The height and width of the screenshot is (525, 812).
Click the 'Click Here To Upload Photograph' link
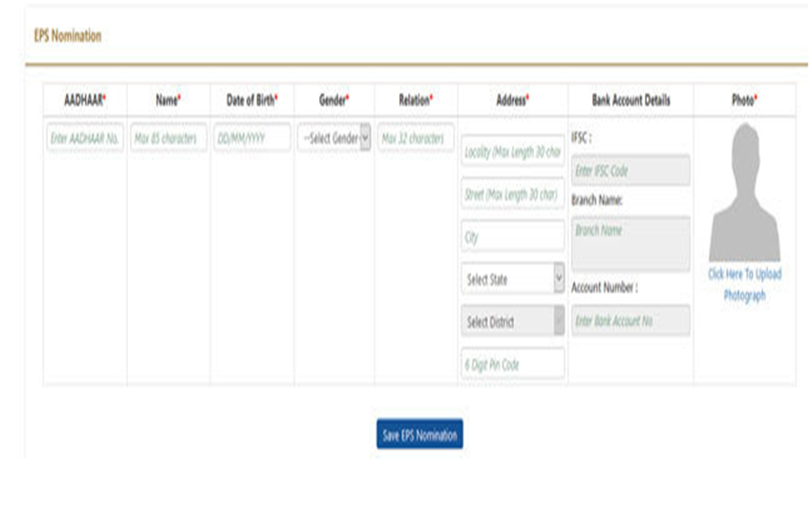[744, 284]
